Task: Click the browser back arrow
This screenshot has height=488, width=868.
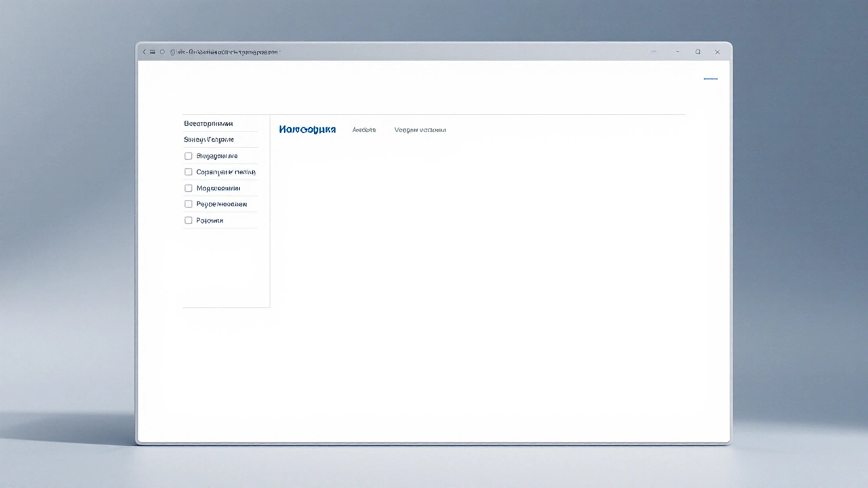Action: 144,52
